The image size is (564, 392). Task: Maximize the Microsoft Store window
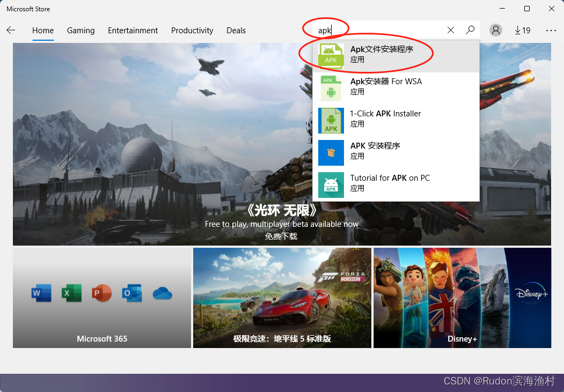tap(526, 9)
